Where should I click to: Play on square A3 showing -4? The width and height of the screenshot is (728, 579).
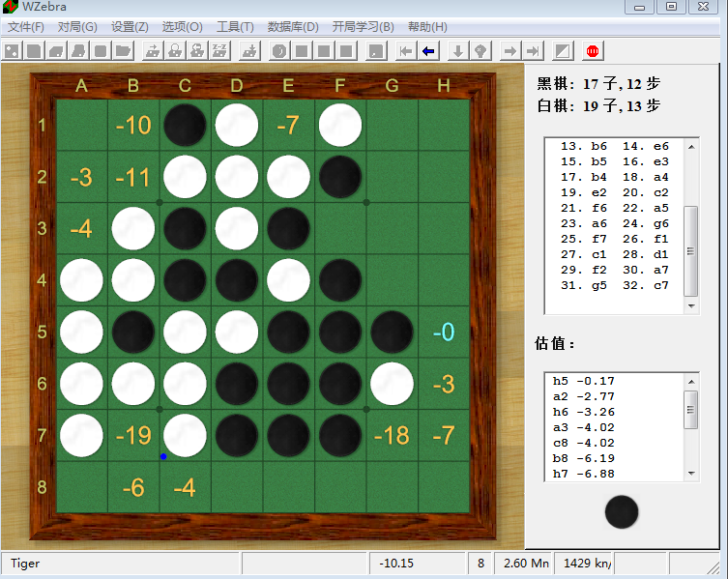82,228
